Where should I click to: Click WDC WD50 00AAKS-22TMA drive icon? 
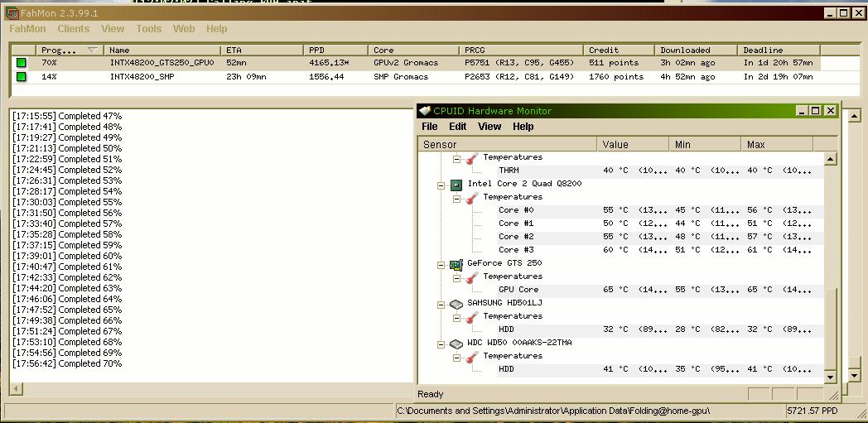click(x=456, y=344)
